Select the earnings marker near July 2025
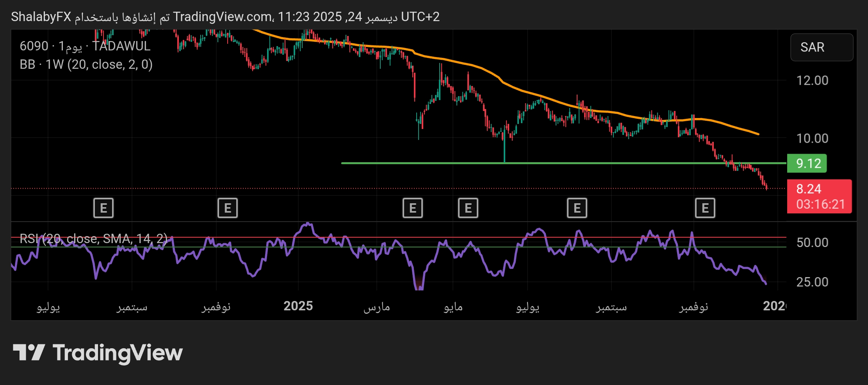The height and width of the screenshot is (385, 868). (577, 208)
